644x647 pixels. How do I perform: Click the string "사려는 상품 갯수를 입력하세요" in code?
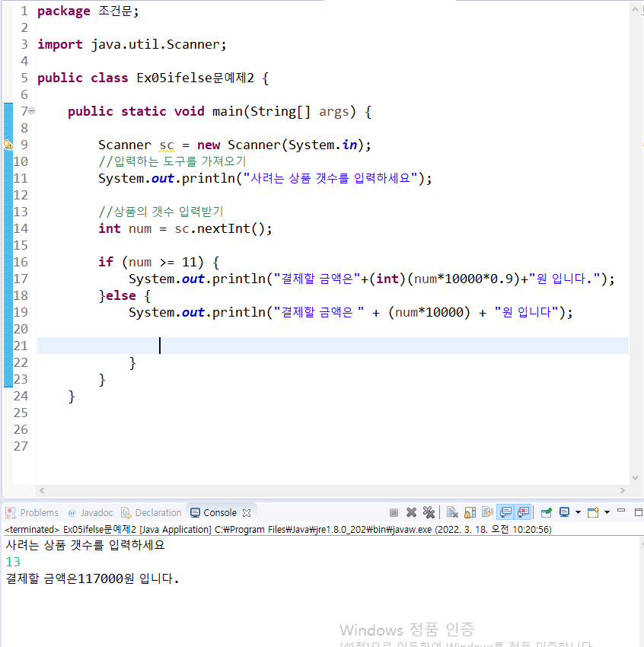tap(330, 178)
